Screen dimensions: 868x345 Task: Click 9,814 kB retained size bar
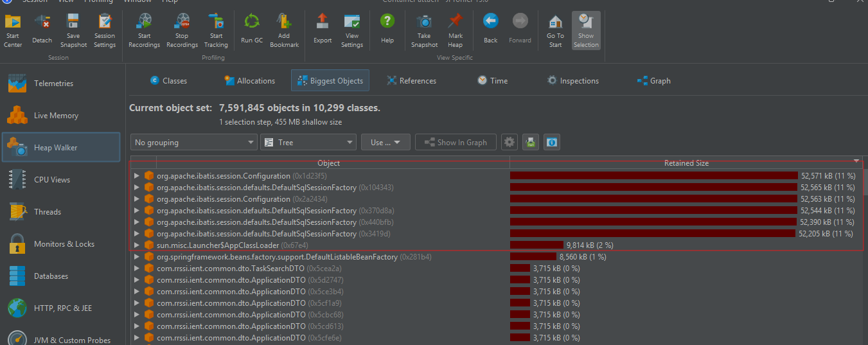tap(536, 245)
